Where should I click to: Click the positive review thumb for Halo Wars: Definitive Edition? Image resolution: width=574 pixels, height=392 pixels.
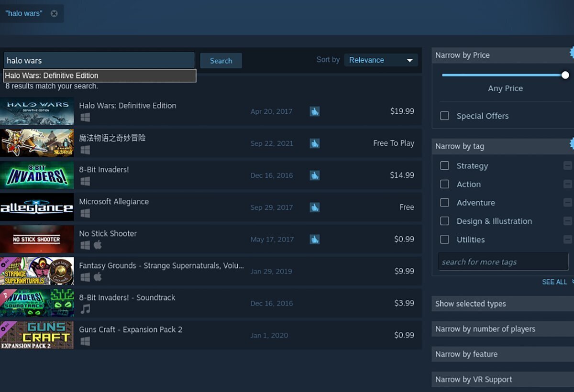[x=314, y=111]
